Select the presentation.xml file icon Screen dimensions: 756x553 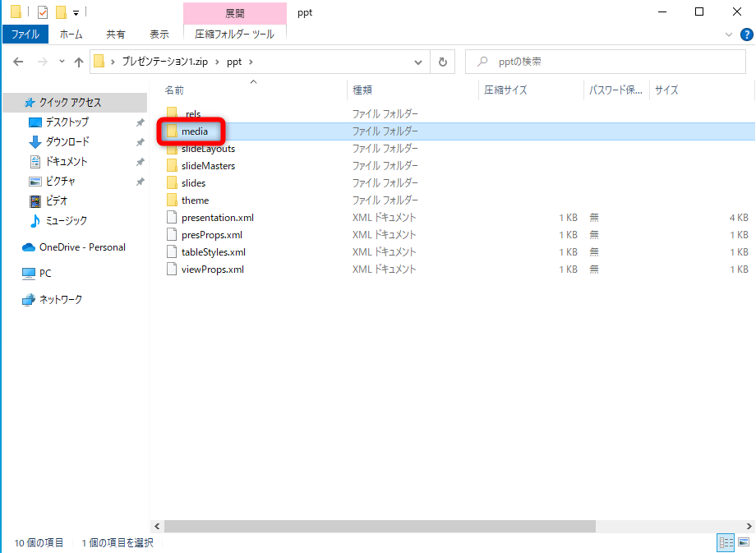coord(172,218)
